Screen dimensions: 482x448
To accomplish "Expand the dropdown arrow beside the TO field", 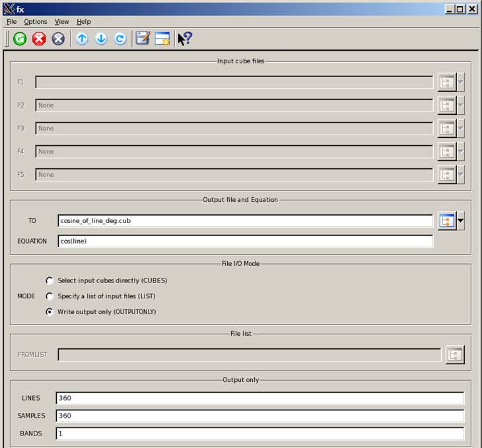I will click(460, 221).
